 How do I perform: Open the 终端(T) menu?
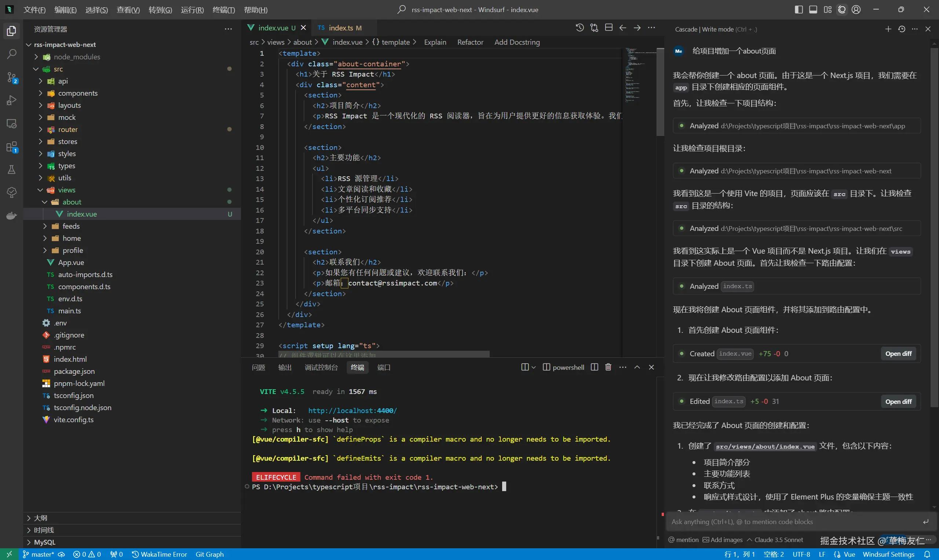pyautogui.click(x=223, y=10)
